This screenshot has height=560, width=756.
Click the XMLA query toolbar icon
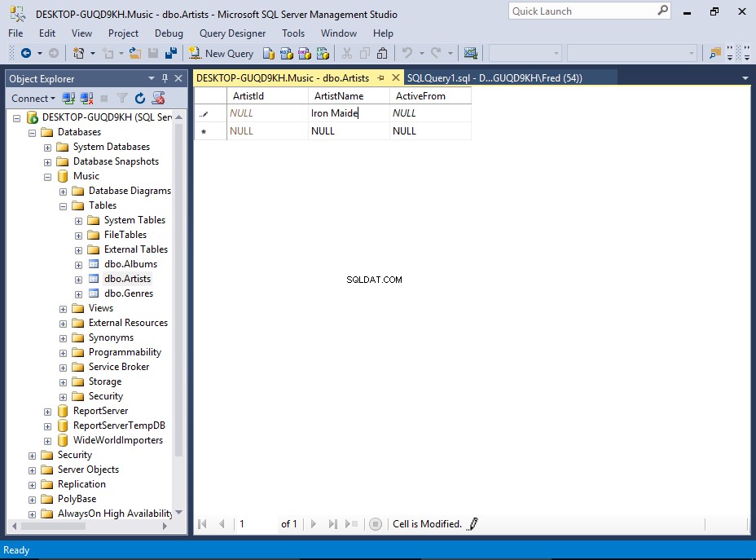coord(323,53)
